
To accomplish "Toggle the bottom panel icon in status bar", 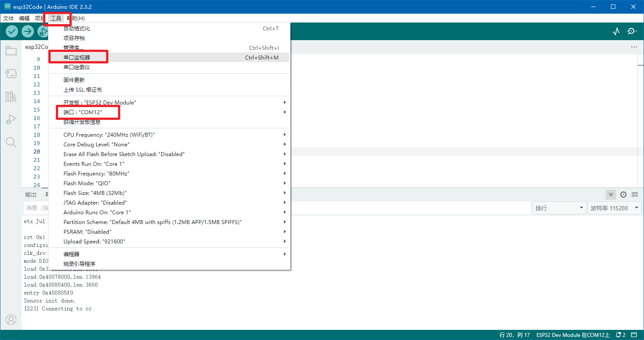I will coord(634,335).
